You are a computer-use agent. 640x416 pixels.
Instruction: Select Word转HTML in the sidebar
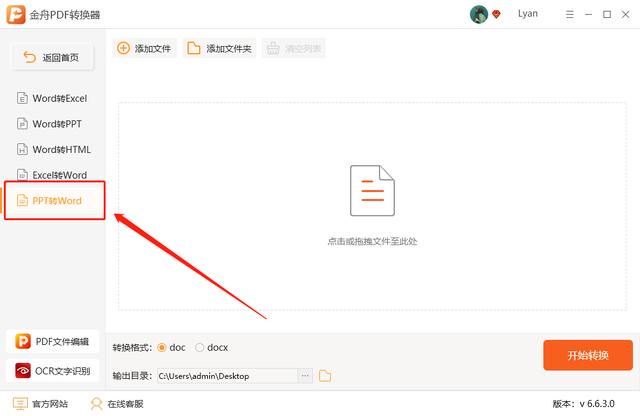(53, 149)
